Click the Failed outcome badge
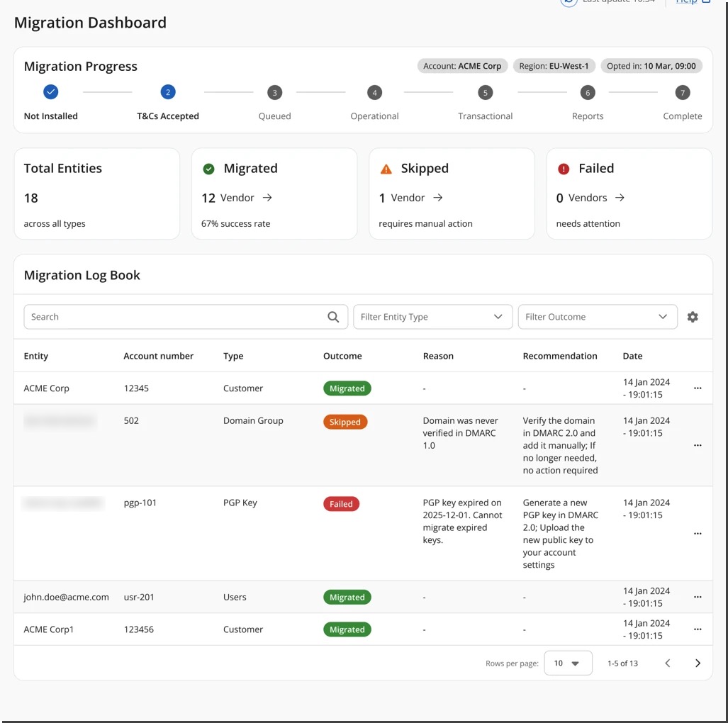 [341, 504]
